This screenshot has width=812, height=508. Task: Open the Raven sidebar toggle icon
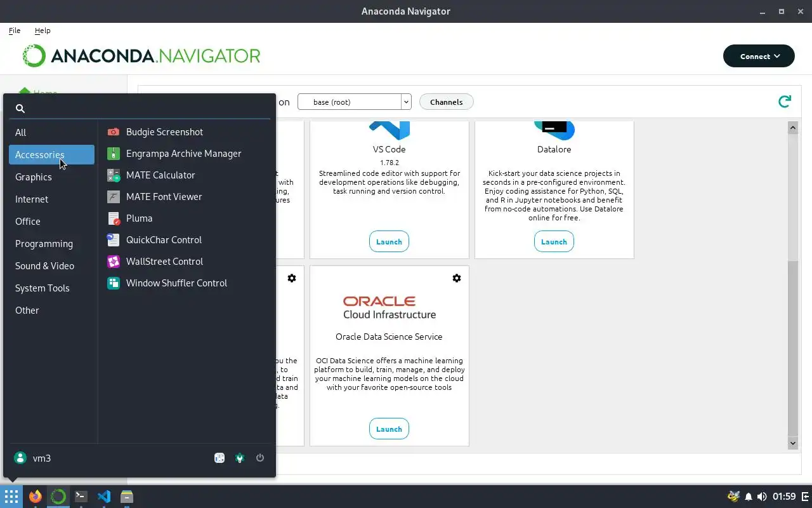pos(806,497)
